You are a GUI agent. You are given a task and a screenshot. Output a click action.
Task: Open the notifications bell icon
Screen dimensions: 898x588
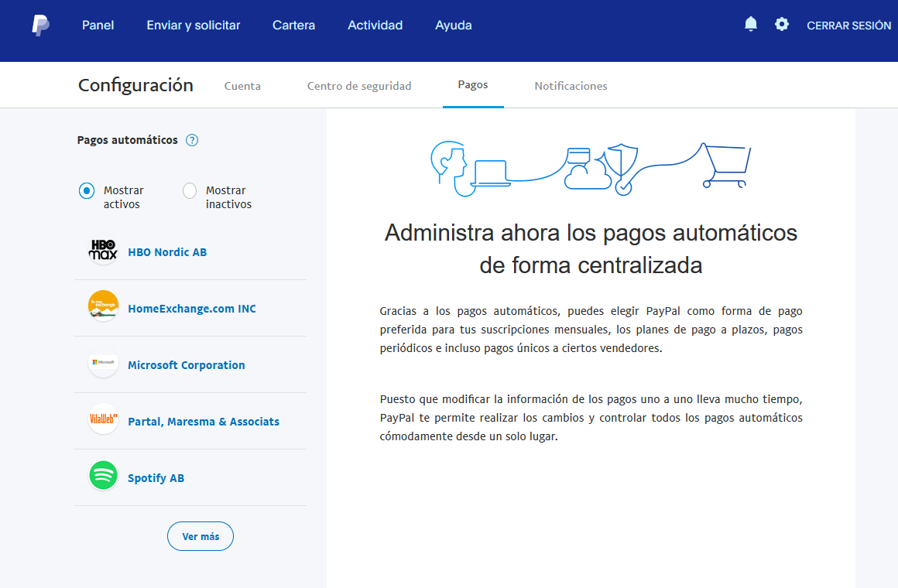pyautogui.click(x=750, y=25)
